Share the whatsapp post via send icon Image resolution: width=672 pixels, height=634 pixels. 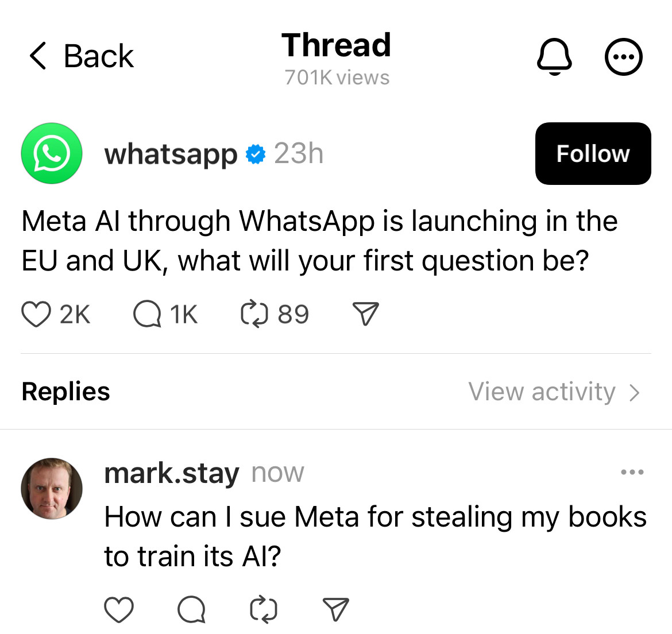click(x=365, y=314)
